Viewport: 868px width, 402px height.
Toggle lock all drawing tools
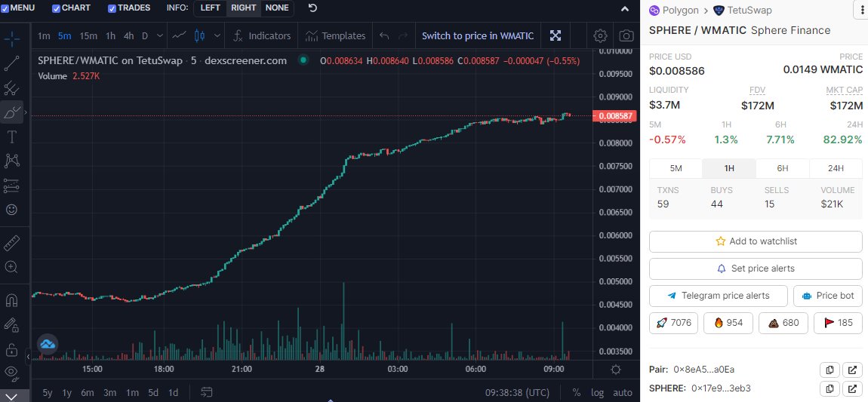pos(11,349)
